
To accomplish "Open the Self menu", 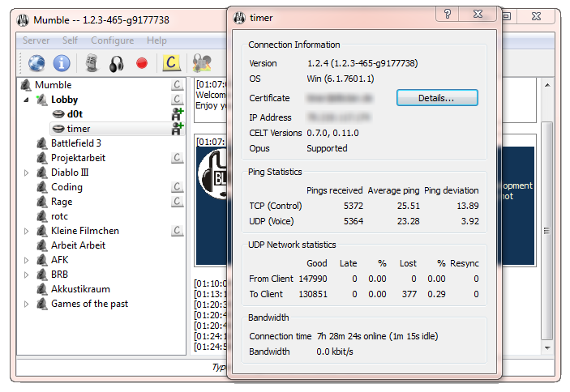I will [x=70, y=40].
